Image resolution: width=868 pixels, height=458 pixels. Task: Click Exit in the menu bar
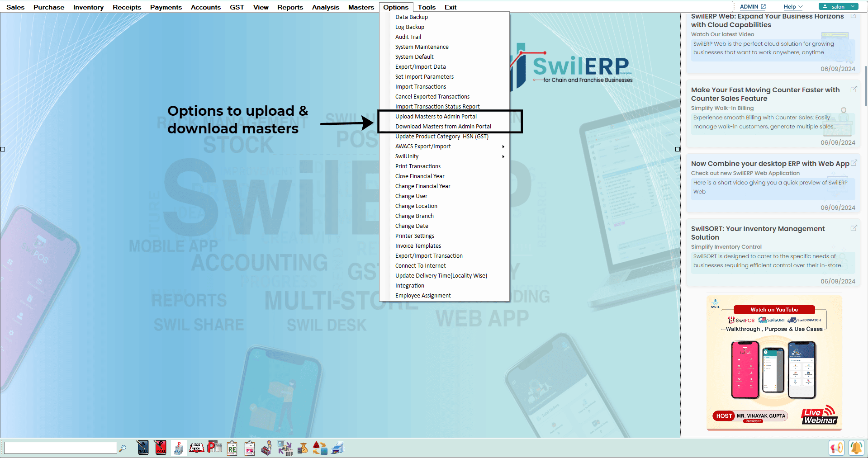click(x=451, y=7)
